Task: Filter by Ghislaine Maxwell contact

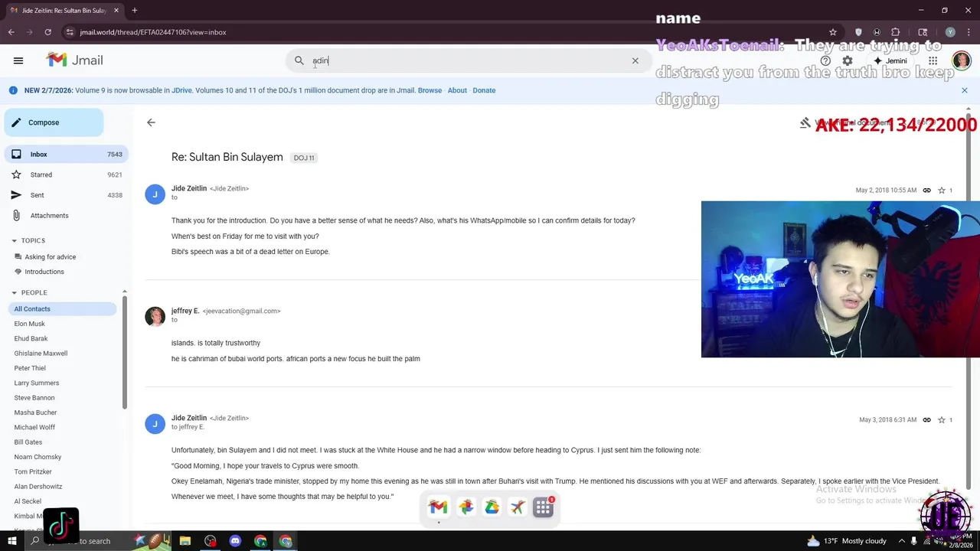Action: point(41,354)
